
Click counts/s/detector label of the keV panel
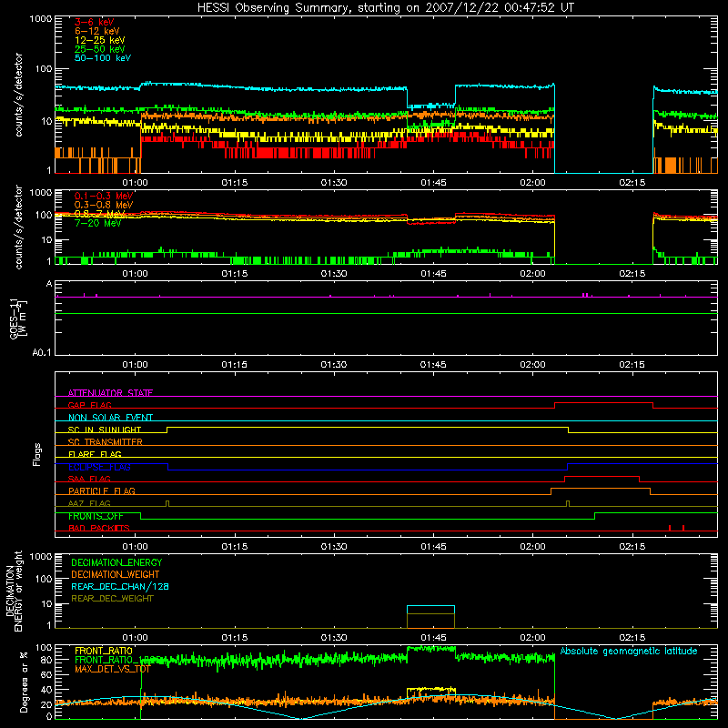tap(18, 95)
